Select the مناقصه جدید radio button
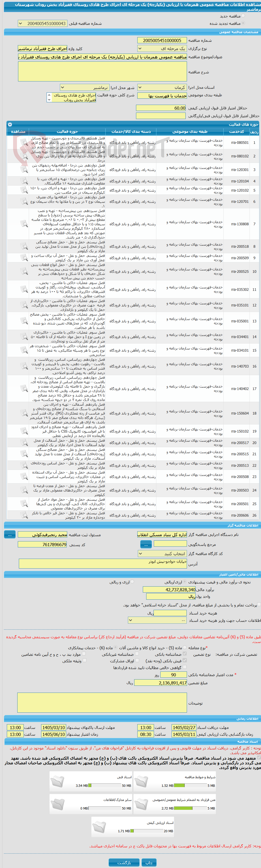Viewport: 261px width, 868px height. (243, 16)
